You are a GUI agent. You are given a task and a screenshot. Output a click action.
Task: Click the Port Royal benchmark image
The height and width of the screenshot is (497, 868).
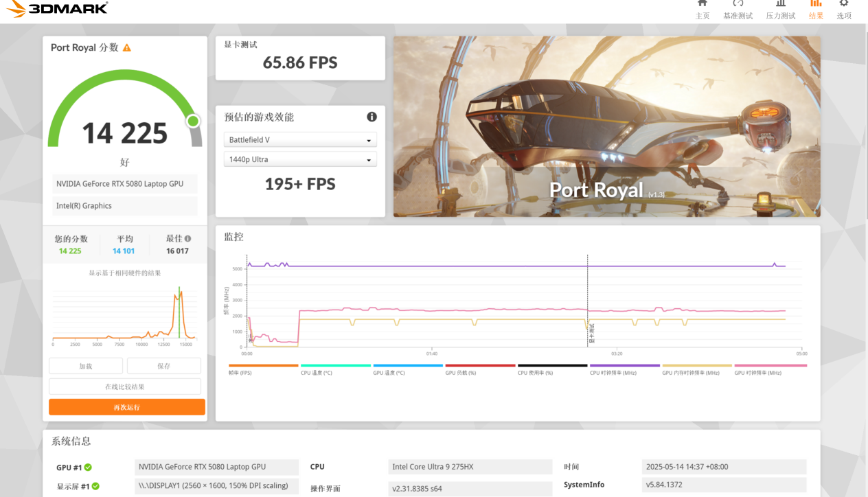click(607, 126)
